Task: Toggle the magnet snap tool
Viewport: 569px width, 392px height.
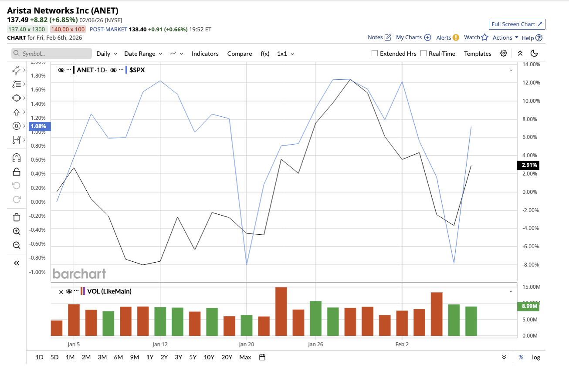Action: click(x=17, y=158)
